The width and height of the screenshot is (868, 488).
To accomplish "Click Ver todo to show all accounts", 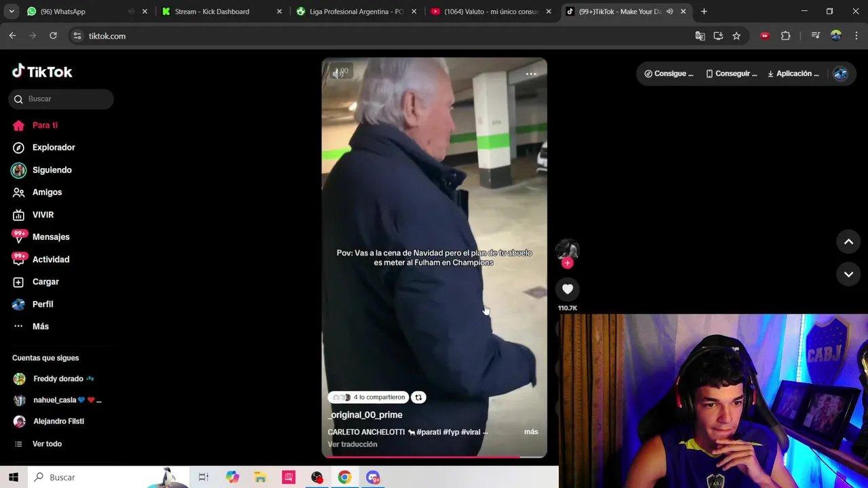I will pos(38,444).
